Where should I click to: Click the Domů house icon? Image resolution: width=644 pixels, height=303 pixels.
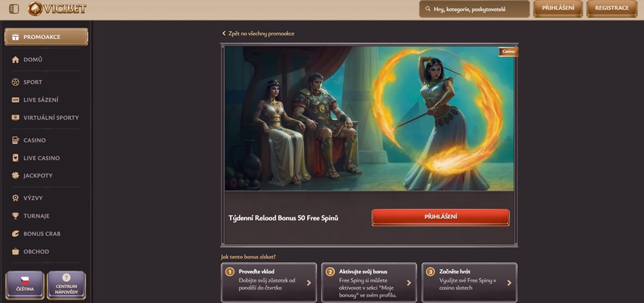(15, 59)
